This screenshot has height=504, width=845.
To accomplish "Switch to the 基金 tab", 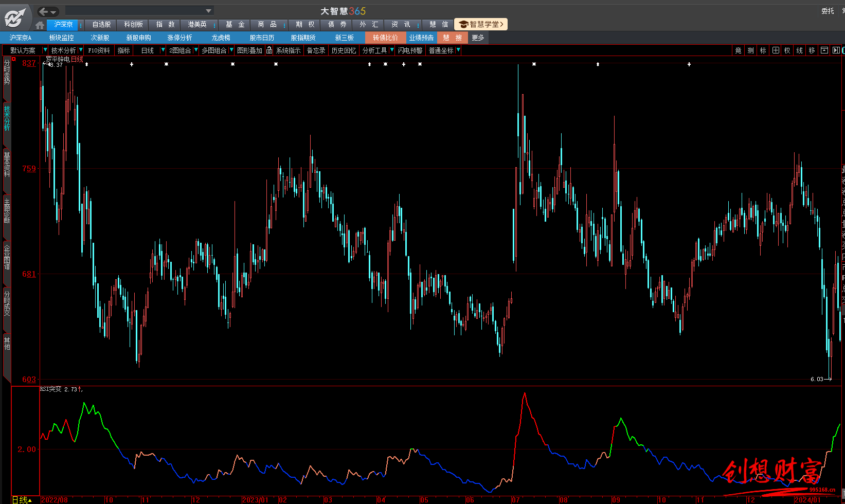I will (235, 25).
